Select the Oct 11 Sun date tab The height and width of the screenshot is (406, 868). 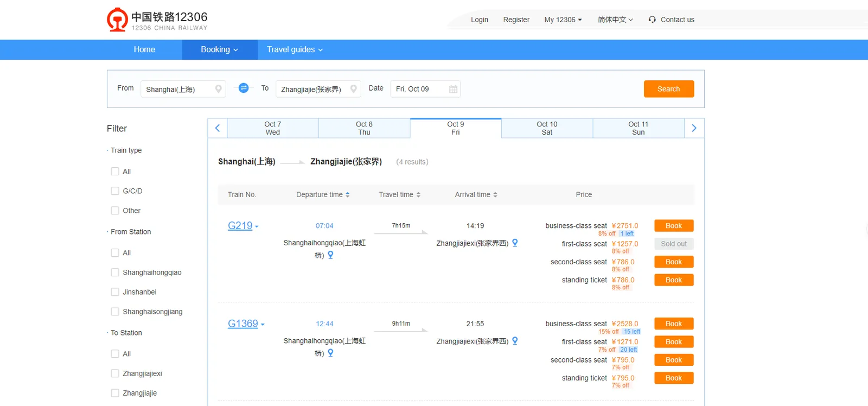(x=639, y=128)
